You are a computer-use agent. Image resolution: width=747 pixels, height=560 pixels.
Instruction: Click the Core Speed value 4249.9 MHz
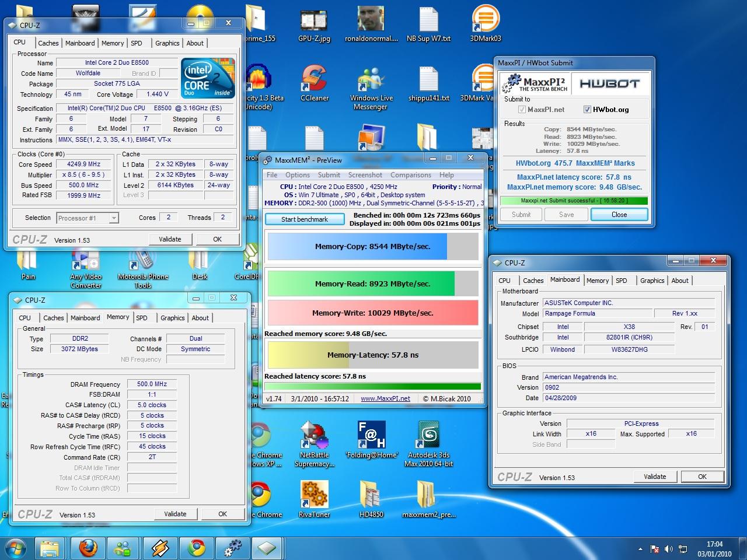83,164
